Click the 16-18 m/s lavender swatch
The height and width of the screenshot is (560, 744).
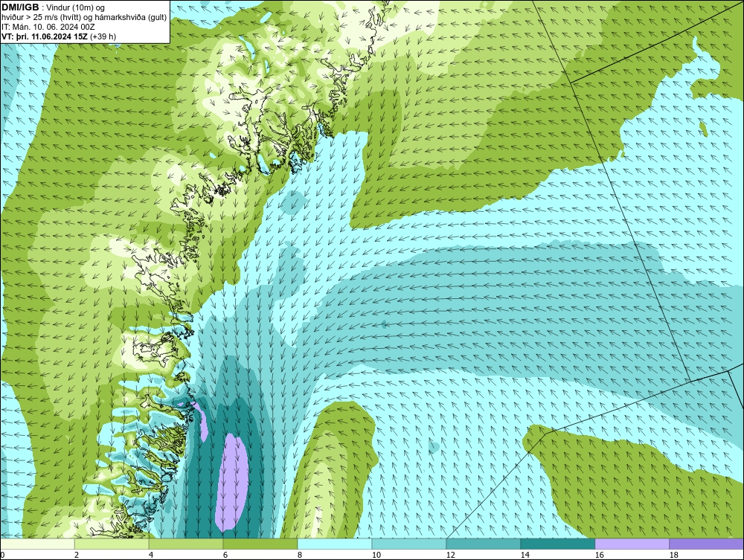click(632, 544)
